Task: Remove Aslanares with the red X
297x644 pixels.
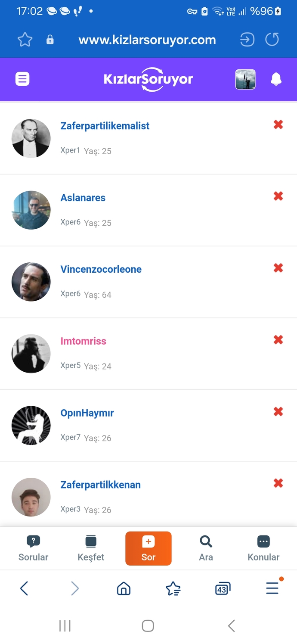Action: point(278,196)
